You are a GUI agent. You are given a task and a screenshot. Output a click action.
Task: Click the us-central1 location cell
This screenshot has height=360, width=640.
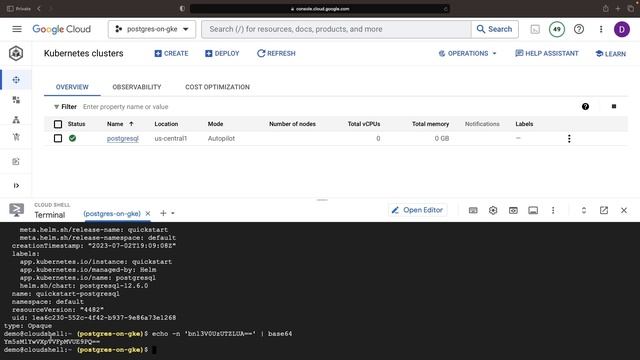(x=171, y=138)
